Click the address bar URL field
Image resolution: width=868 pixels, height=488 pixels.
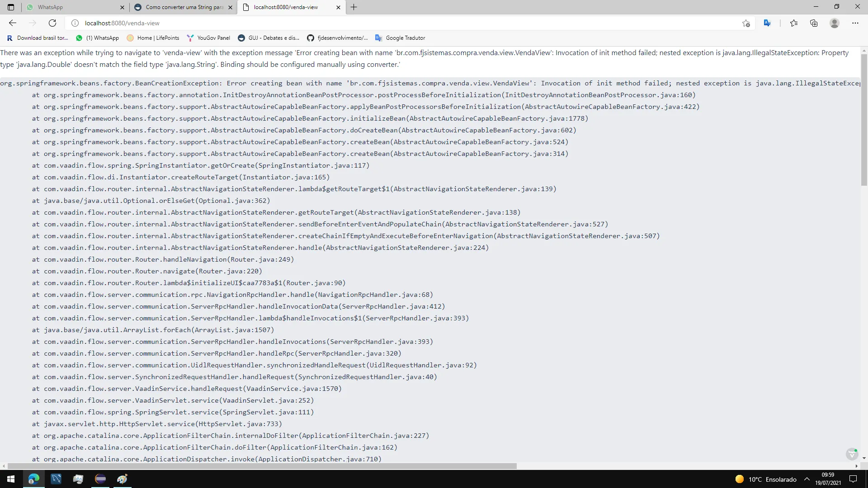pos(362,23)
